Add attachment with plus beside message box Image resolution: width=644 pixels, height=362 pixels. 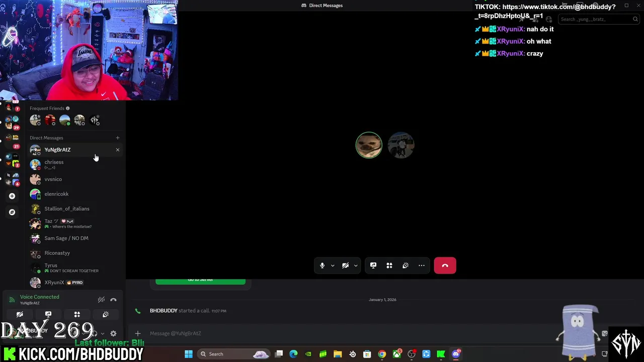tap(138, 333)
